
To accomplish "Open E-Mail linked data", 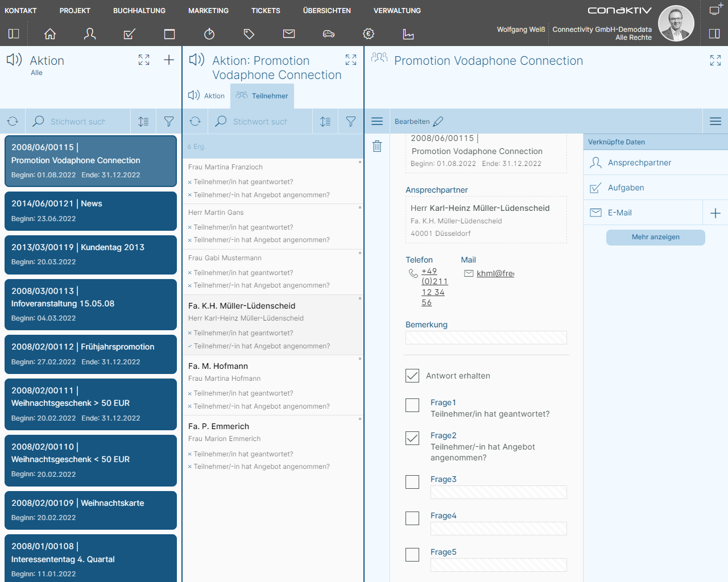I will [x=643, y=213].
